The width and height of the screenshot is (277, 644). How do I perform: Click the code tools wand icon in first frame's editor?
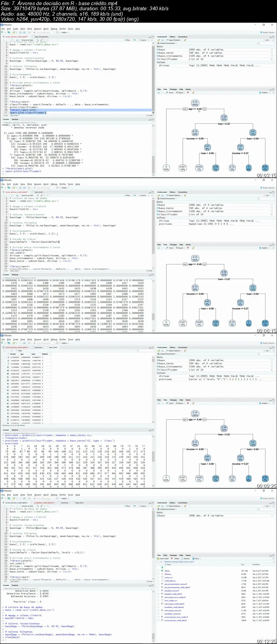tap(41, 40)
